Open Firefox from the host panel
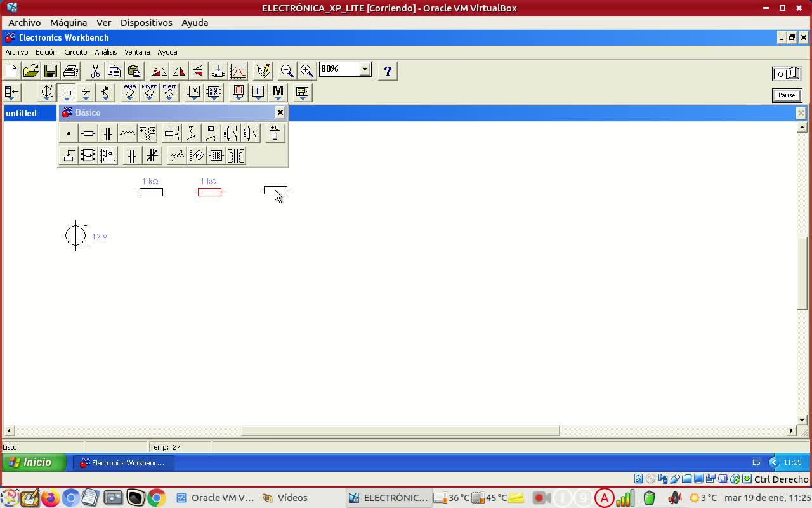Viewport: 812px width, 508px height. [50, 498]
